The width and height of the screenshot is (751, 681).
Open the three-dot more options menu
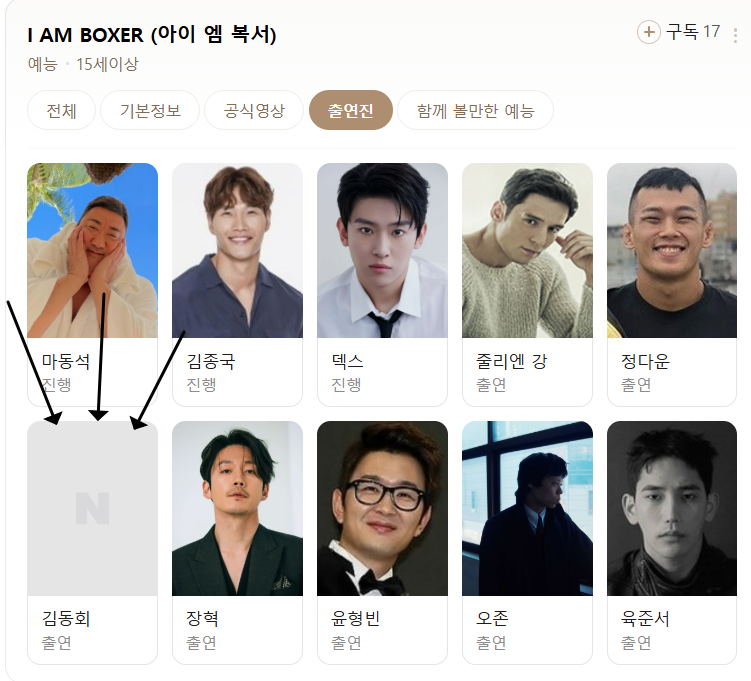pyautogui.click(x=735, y=35)
